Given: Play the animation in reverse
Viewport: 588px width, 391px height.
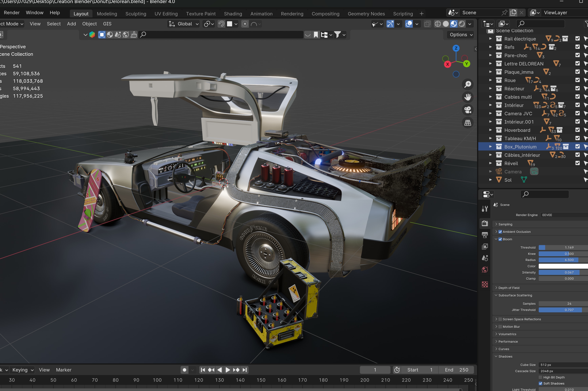Looking at the screenshot, I should 219,370.
